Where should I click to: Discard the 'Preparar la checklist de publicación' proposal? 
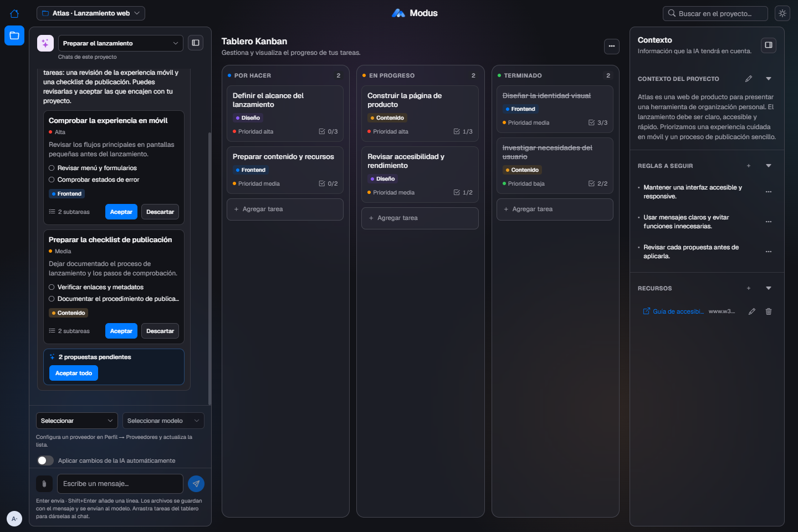[160, 331]
